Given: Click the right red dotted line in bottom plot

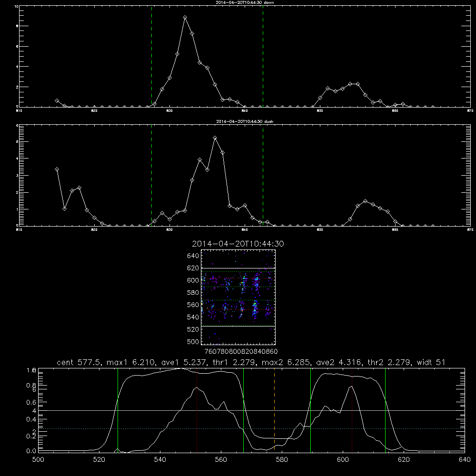Looking at the screenshot, I should point(352,410).
